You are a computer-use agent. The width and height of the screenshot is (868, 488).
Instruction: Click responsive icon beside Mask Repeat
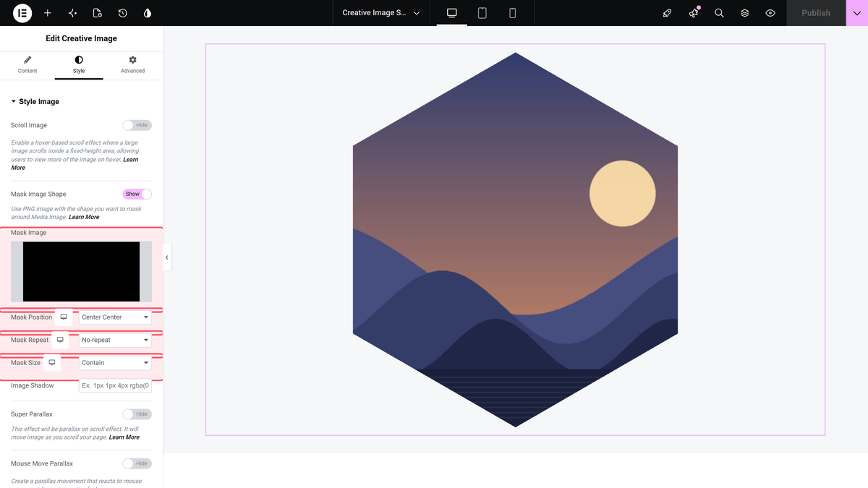pos(60,340)
